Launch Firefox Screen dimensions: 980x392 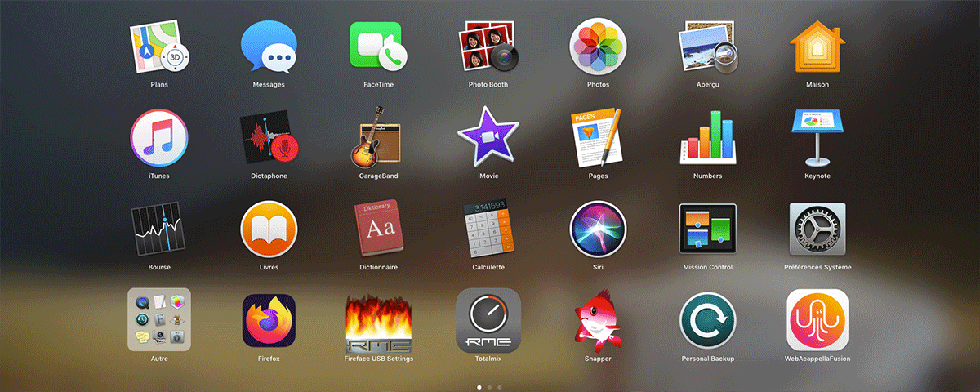[x=269, y=321]
